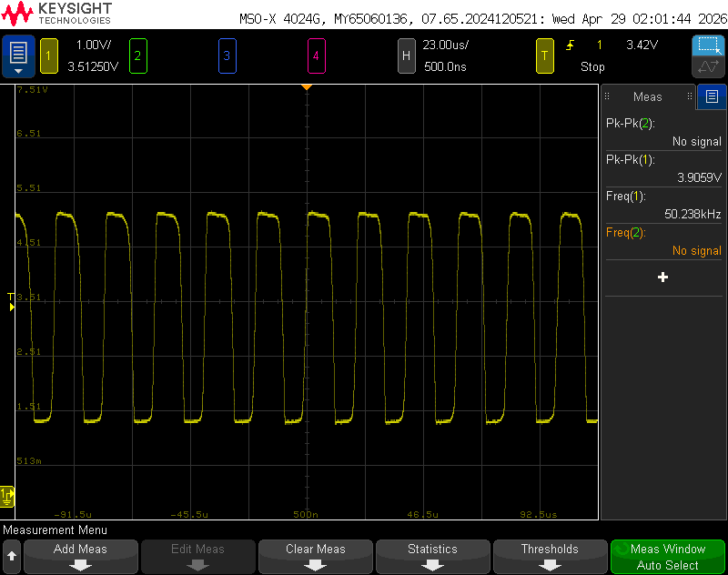Open the Horizontal H settings button
This screenshot has height=575, width=728.
click(x=406, y=56)
